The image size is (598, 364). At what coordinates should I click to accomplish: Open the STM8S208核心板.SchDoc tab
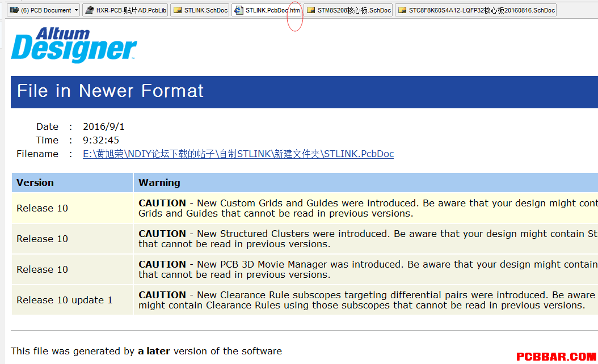click(x=348, y=10)
